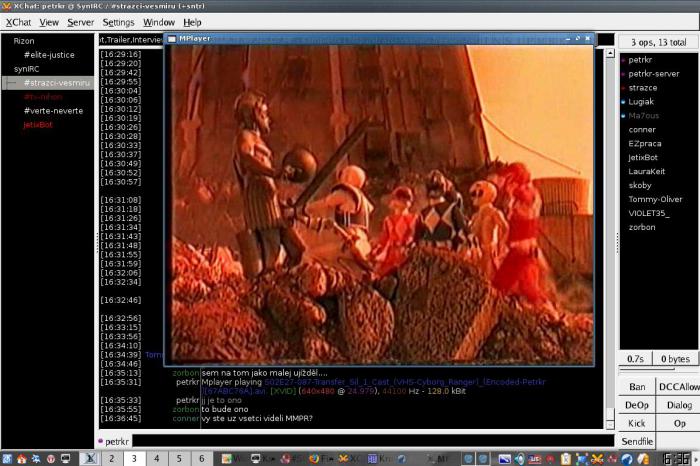Click the Op button
The image size is (700, 466).
tap(678, 423)
